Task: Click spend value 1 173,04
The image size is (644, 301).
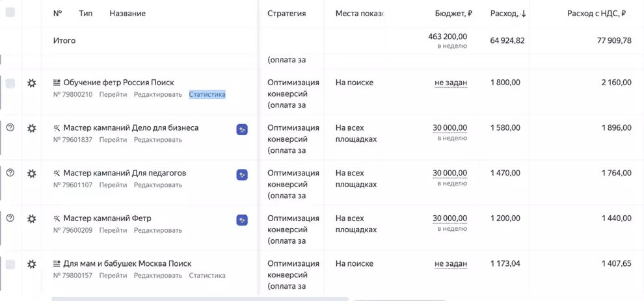Action: pyautogui.click(x=505, y=263)
